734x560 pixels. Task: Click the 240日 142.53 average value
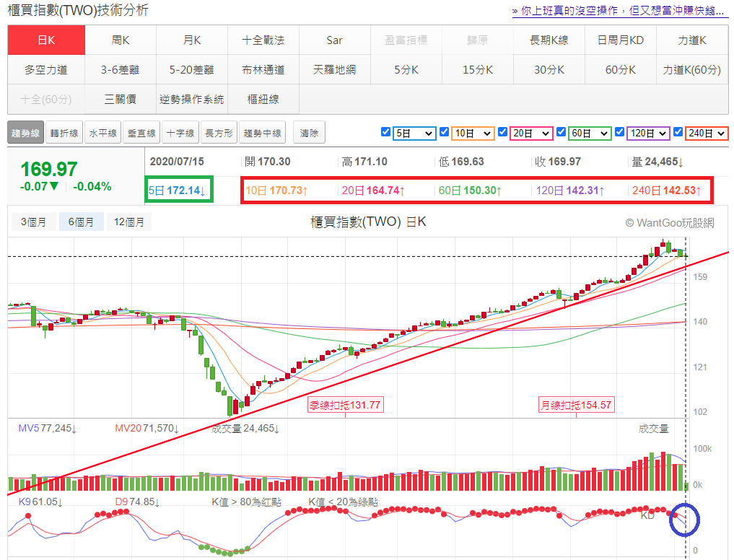[667, 191]
